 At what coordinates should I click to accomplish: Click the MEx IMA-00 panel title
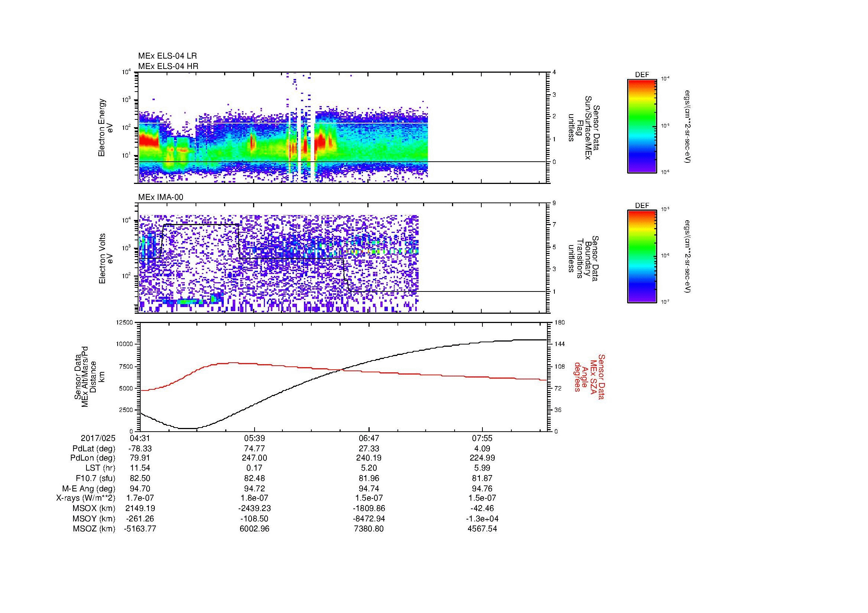(x=161, y=197)
